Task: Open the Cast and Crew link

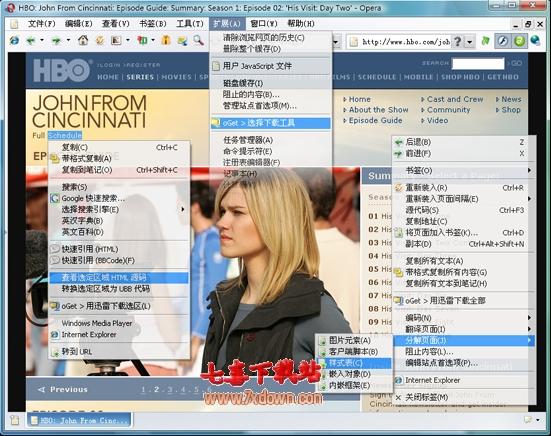Action: [x=455, y=99]
